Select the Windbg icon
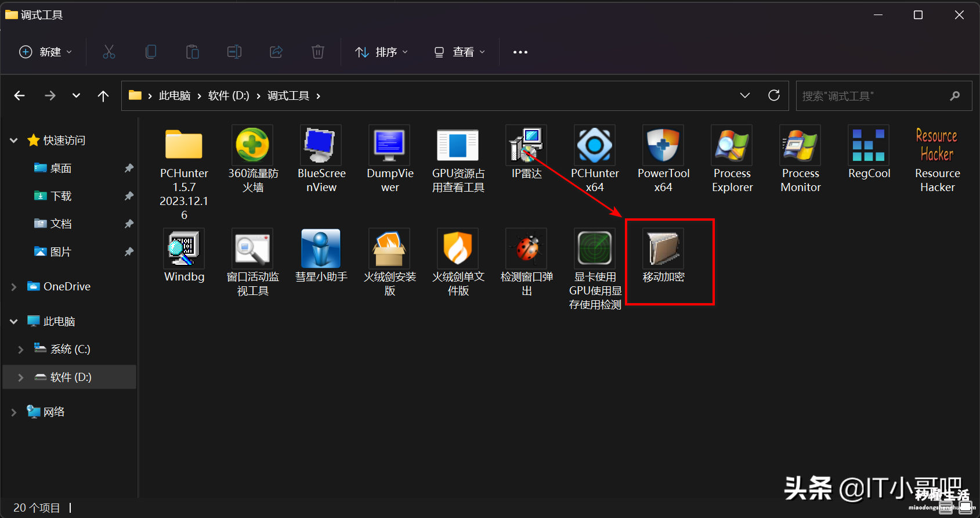 tap(184, 248)
